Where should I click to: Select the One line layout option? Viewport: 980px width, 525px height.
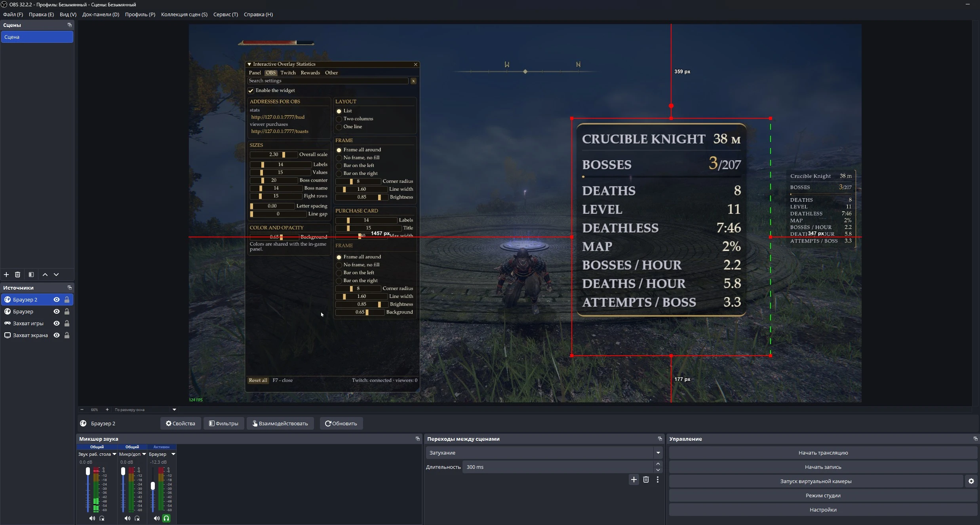(339, 127)
